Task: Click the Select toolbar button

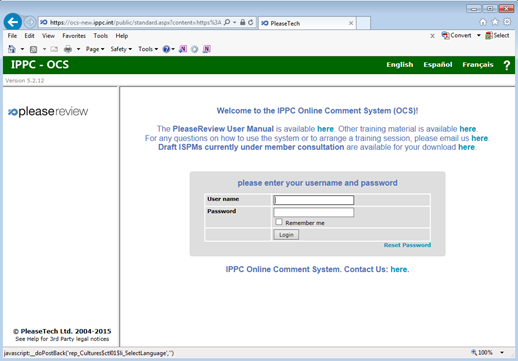Action: coord(497,35)
